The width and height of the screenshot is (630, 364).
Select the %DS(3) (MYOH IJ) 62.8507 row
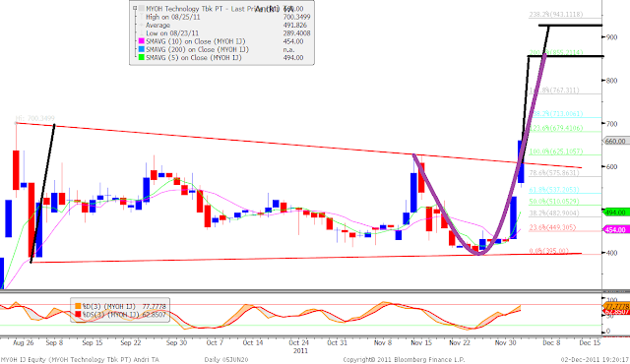tap(120, 314)
